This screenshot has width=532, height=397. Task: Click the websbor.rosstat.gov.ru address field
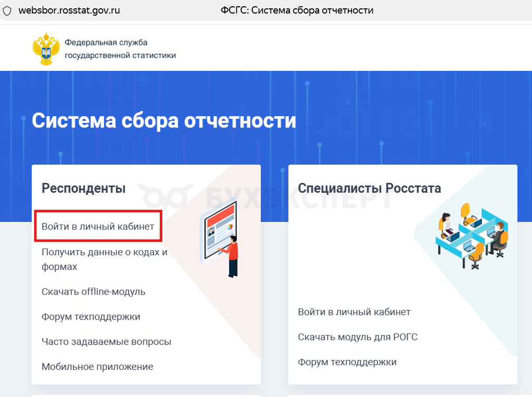point(69,10)
